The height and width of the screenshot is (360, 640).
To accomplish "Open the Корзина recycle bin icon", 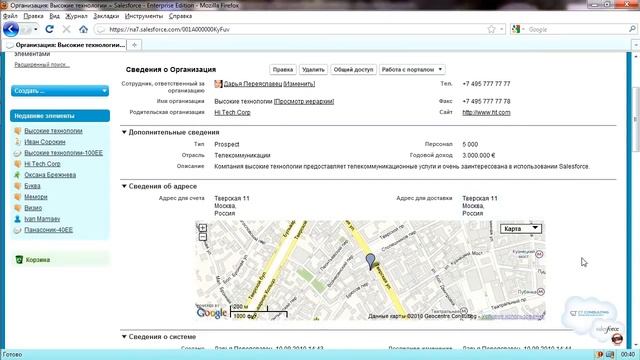I will [19, 260].
